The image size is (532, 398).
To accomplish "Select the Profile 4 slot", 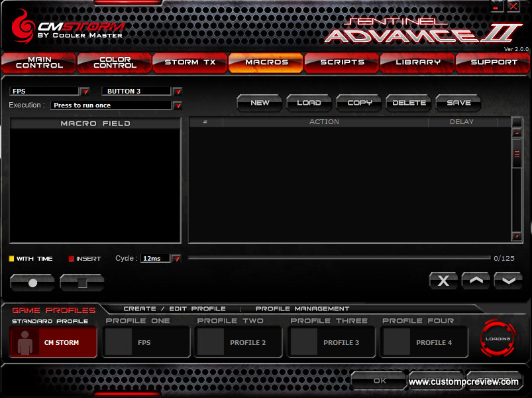I will 424,342.
